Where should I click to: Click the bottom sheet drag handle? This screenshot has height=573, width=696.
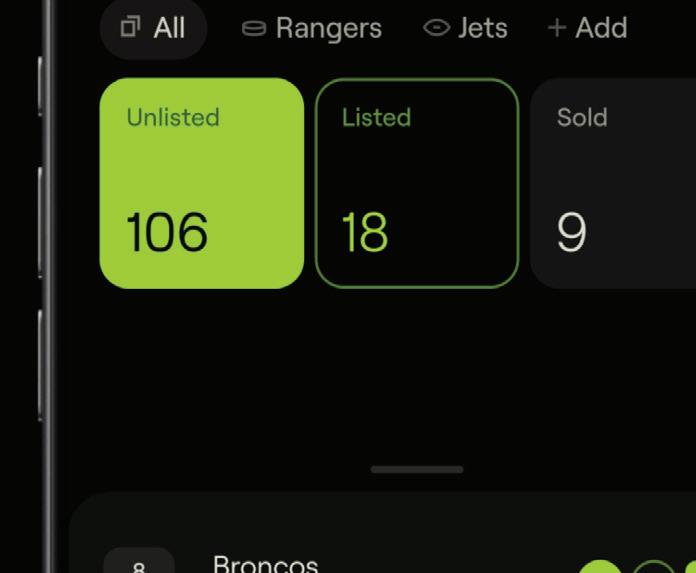[x=417, y=469]
